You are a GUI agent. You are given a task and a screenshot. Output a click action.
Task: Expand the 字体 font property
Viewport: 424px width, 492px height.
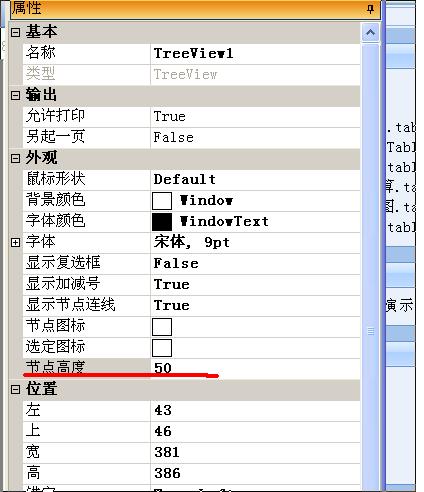(x=15, y=242)
